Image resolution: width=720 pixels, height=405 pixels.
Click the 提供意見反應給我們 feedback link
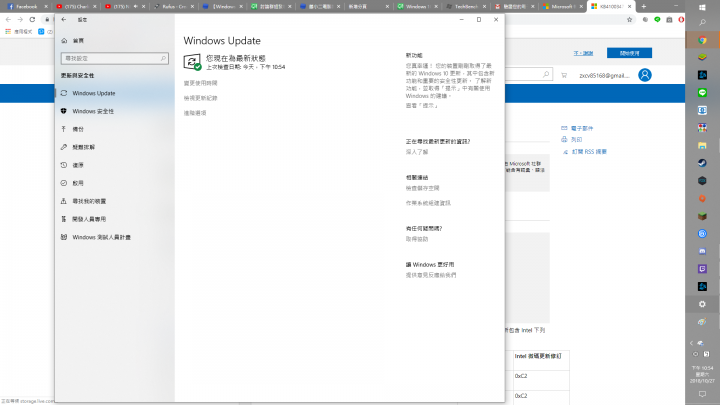pyautogui.click(x=431, y=275)
